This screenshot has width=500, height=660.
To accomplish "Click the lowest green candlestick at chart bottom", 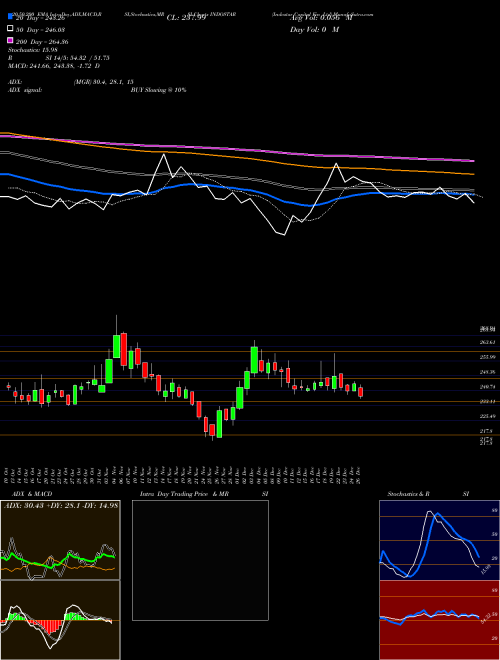I will point(219,424).
